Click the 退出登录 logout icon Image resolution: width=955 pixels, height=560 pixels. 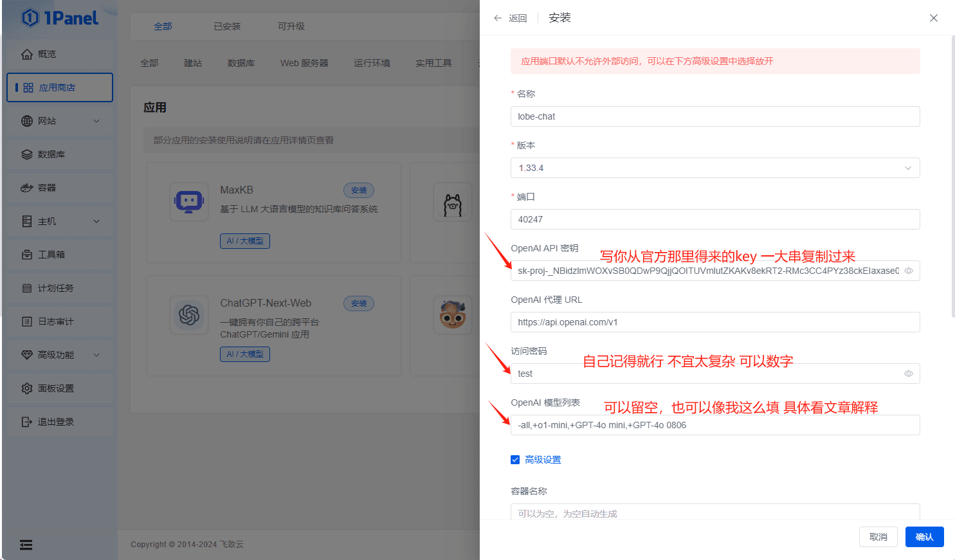pos(27,422)
